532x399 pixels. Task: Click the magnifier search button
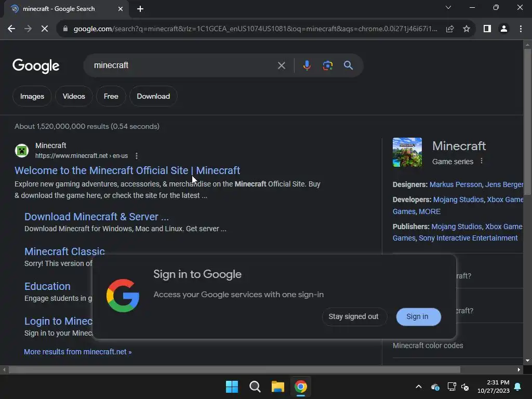click(348, 65)
